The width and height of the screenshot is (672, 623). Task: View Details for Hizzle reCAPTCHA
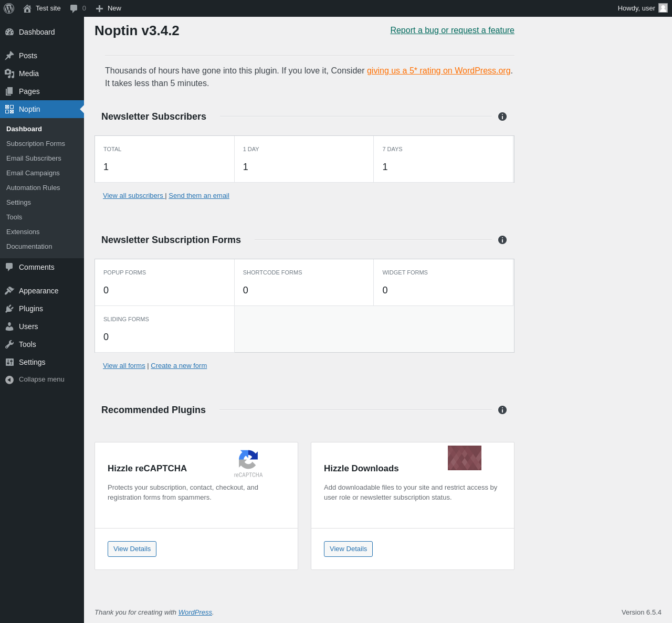click(x=132, y=549)
